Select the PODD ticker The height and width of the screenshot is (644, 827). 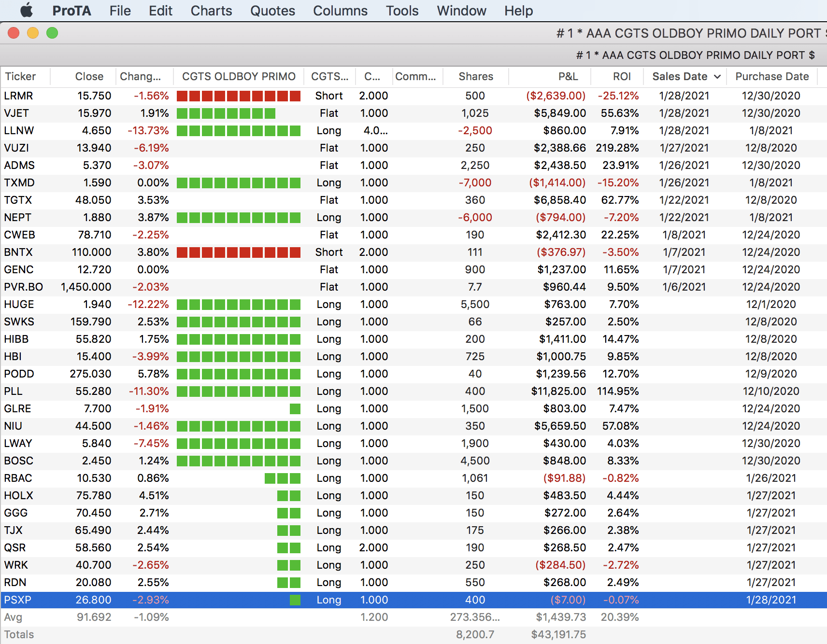(19, 374)
